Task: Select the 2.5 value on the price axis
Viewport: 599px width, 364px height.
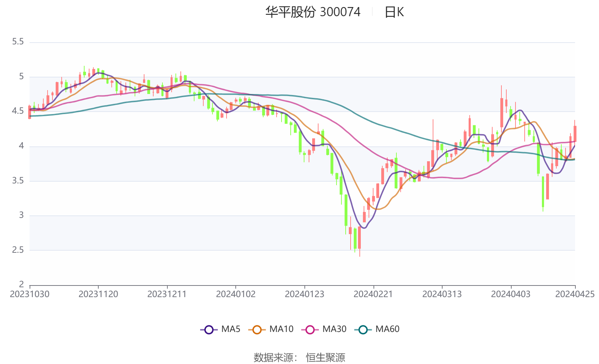Action: [18, 250]
